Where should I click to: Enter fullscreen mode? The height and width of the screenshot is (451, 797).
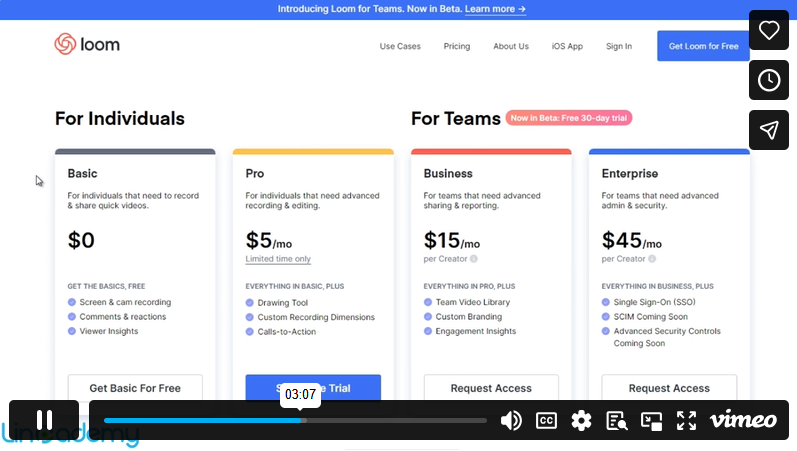point(686,420)
